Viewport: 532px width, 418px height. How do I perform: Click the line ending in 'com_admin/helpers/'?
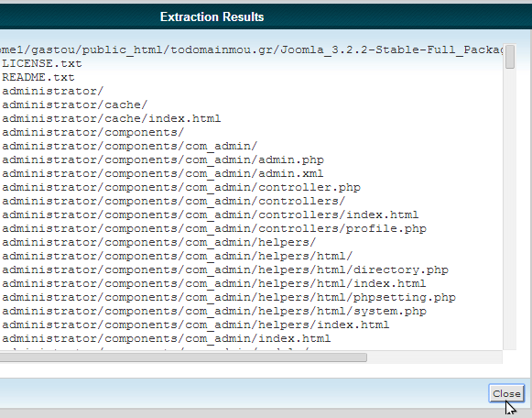click(x=159, y=242)
